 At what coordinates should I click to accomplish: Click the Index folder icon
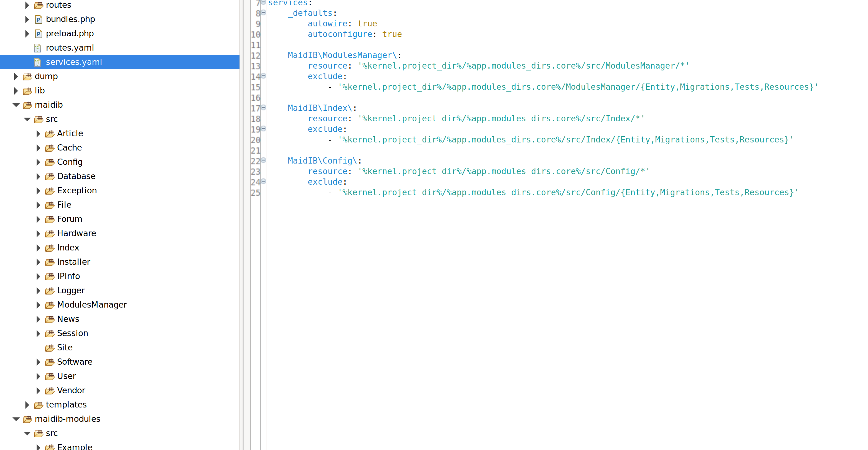pos(50,248)
